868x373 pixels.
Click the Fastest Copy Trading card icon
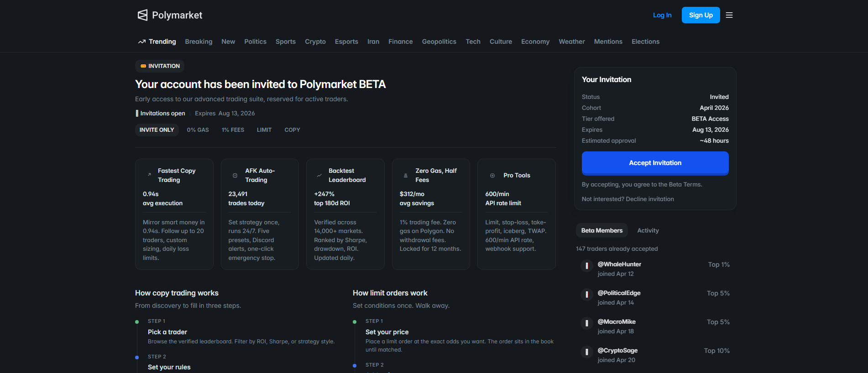click(149, 175)
